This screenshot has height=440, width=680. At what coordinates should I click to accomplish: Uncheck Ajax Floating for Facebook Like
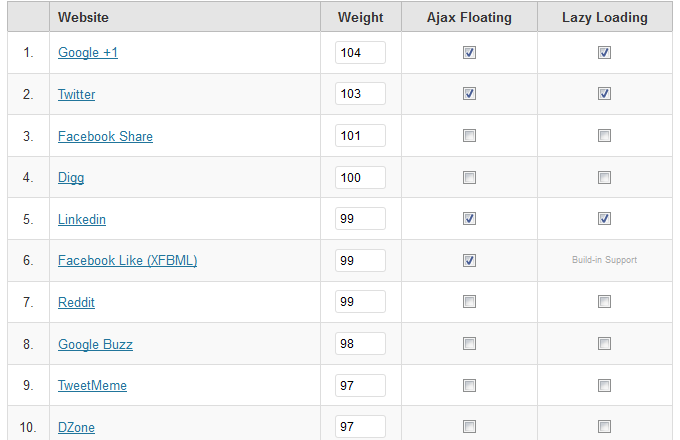click(469, 261)
